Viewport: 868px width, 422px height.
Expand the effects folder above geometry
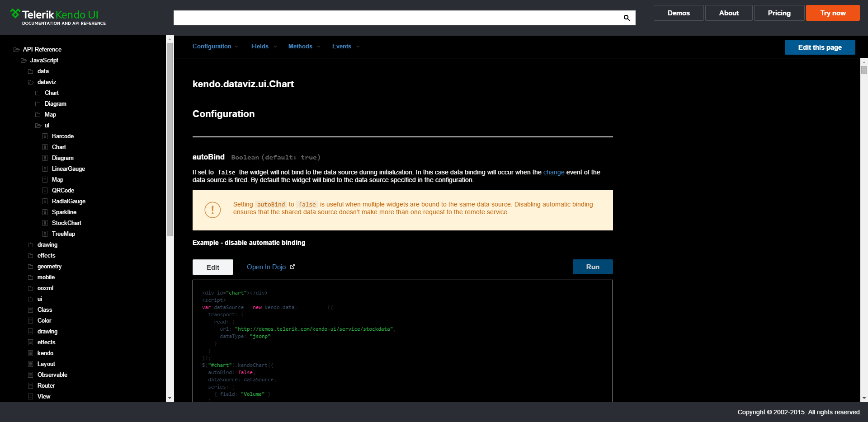31,256
